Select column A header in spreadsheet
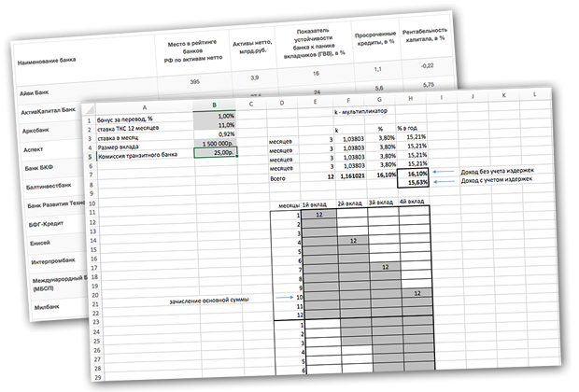 click(145, 107)
